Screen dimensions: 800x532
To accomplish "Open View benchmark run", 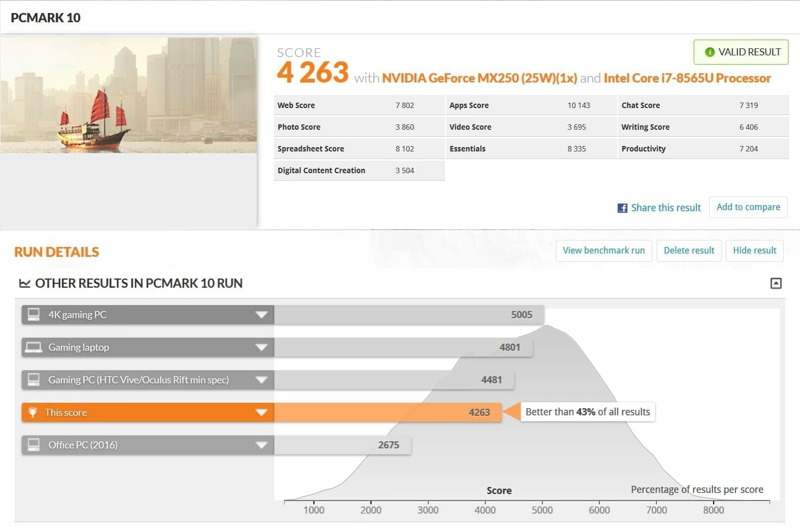I will tap(604, 251).
